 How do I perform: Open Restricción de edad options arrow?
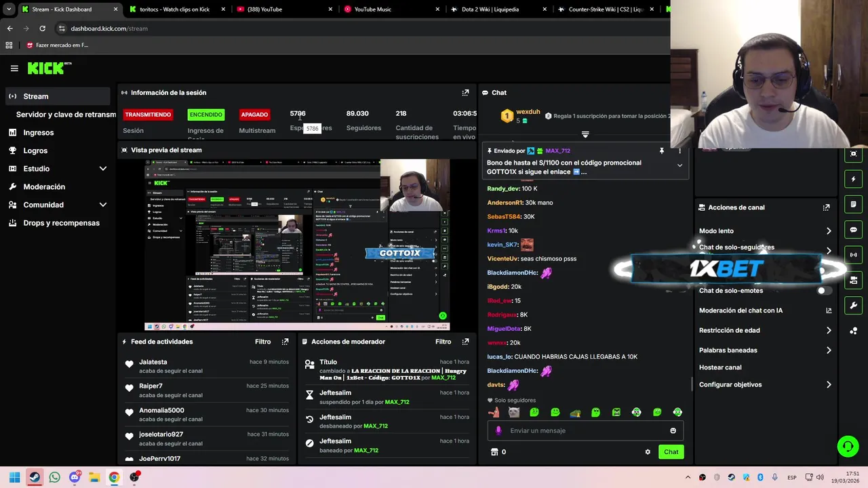point(829,331)
